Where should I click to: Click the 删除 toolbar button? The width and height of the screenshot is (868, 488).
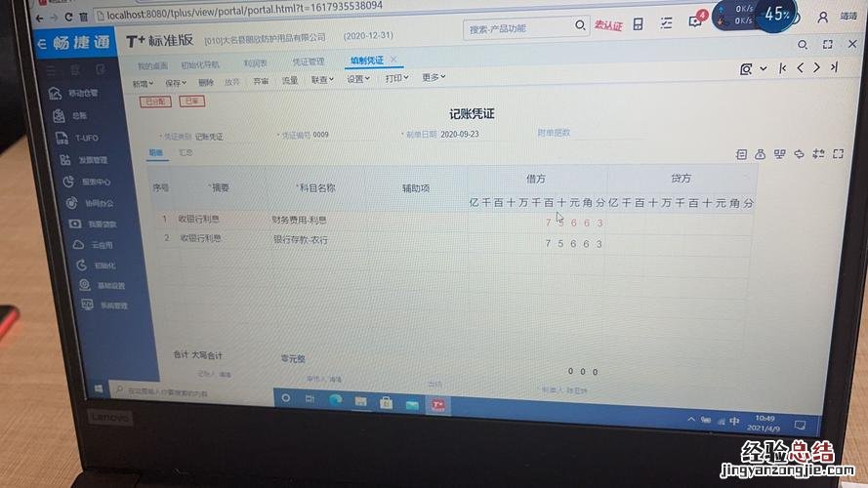click(x=206, y=82)
